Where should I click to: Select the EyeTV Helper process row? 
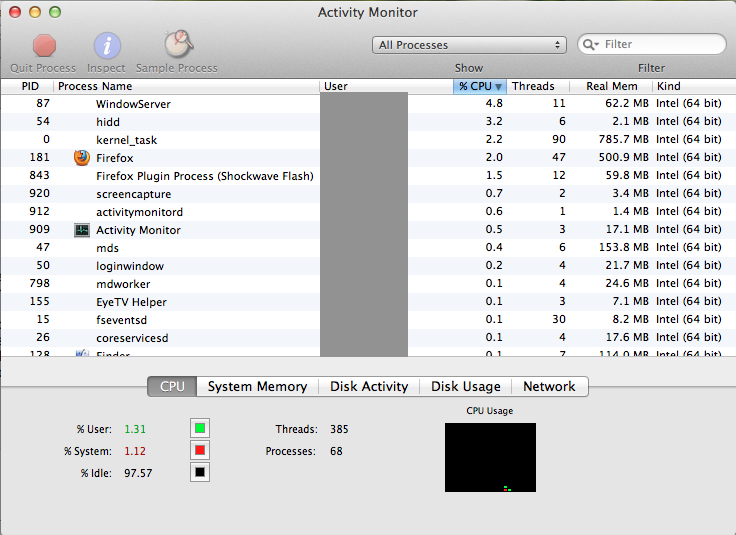coord(368,302)
